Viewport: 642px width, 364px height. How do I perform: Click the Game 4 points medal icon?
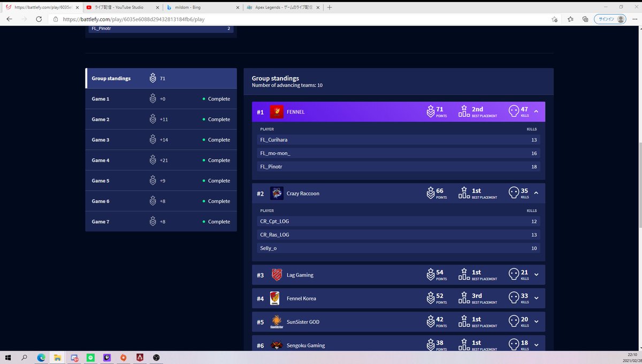[153, 160]
